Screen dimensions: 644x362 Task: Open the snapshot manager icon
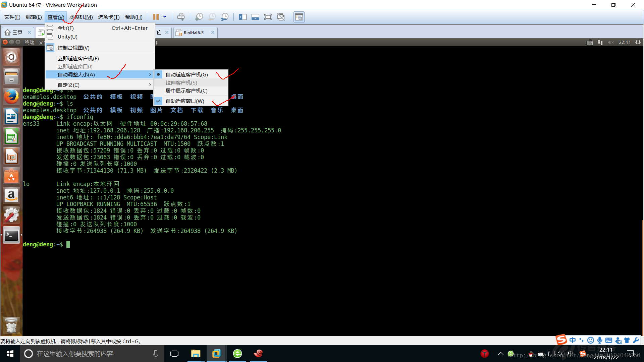[x=225, y=16]
